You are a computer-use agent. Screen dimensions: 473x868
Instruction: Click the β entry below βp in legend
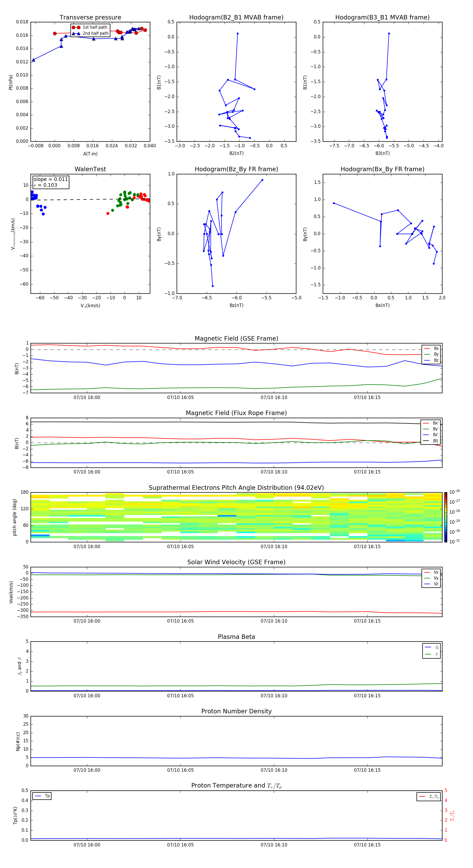(431, 654)
